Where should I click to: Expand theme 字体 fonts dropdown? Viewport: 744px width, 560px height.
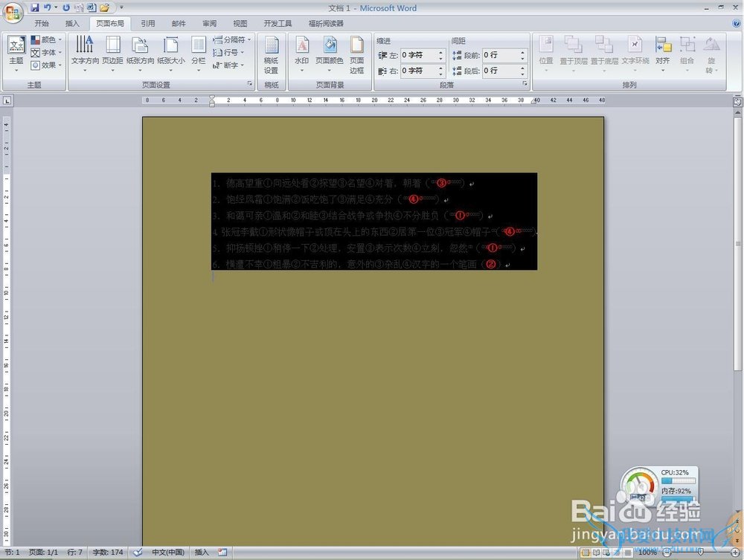pyautogui.click(x=46, y=53)
